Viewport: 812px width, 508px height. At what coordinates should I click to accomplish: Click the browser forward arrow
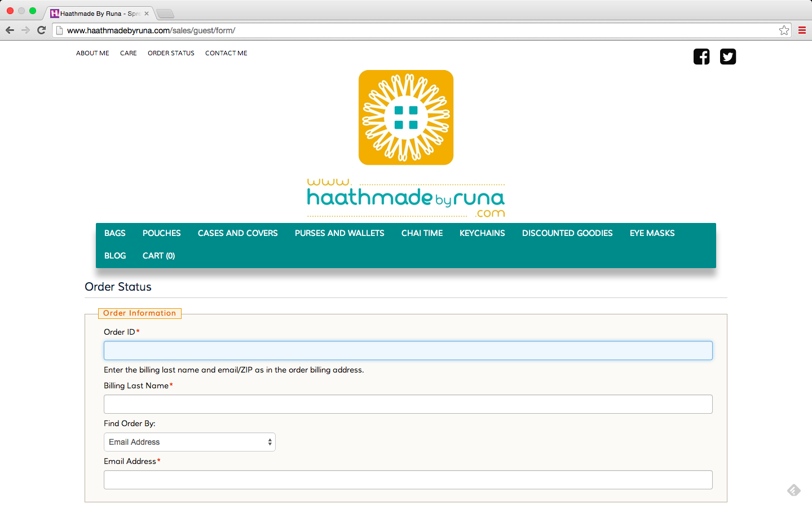point(25,30)
